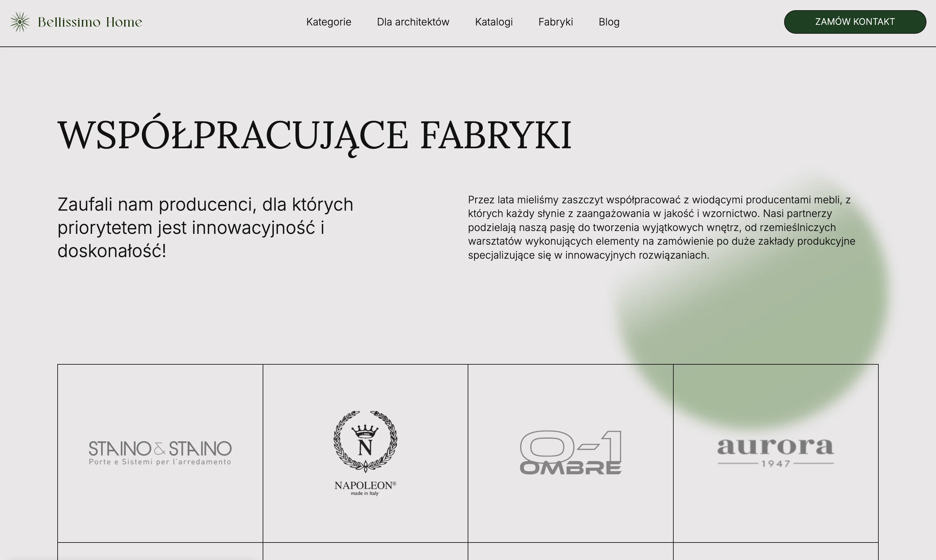Open the Katalogi navigation link
This screenshot has width=936, height=560.
pos(494,22)
